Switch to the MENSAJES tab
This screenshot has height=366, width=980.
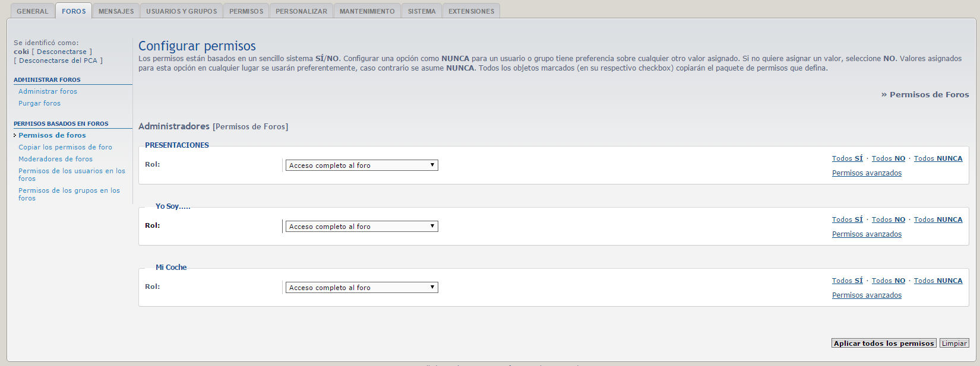[116, 11]
